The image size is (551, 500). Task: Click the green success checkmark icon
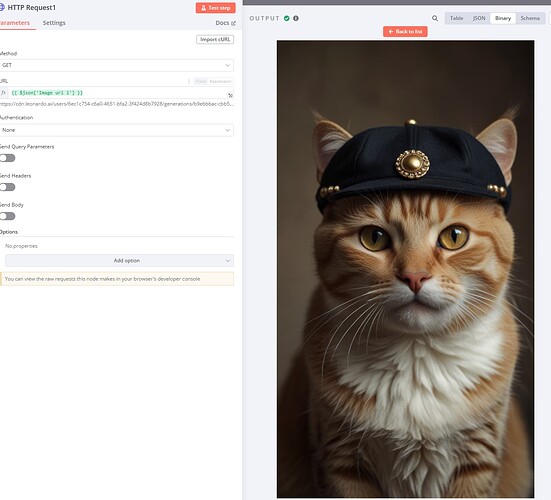point(287,18)
